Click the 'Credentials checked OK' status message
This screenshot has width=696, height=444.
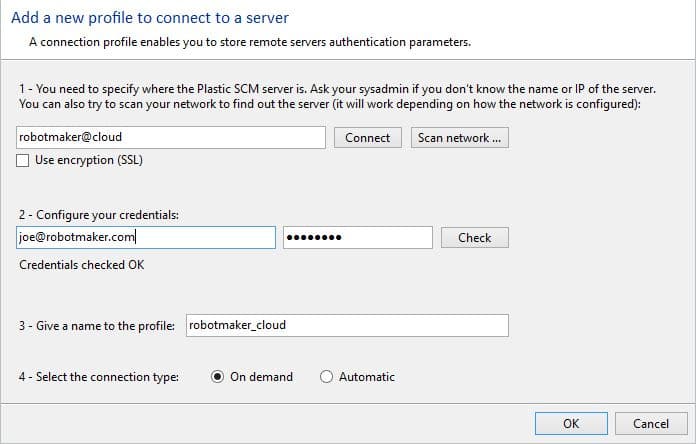81,265
